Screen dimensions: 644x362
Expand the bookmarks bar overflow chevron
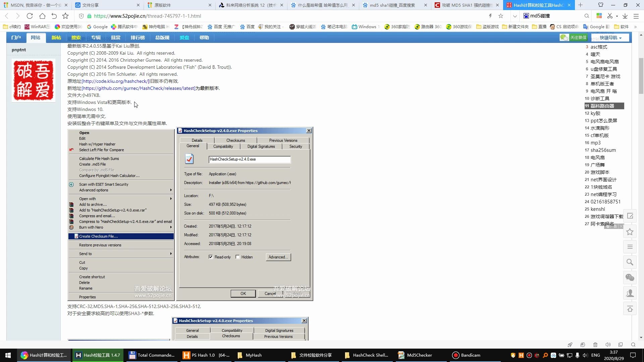click(635, 27)
